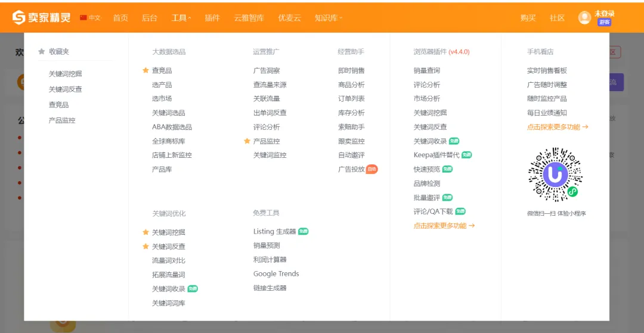Open 广告随时调整 under 手机看店
The width and height of the screenshot is (644, 333).
point(547,85)
